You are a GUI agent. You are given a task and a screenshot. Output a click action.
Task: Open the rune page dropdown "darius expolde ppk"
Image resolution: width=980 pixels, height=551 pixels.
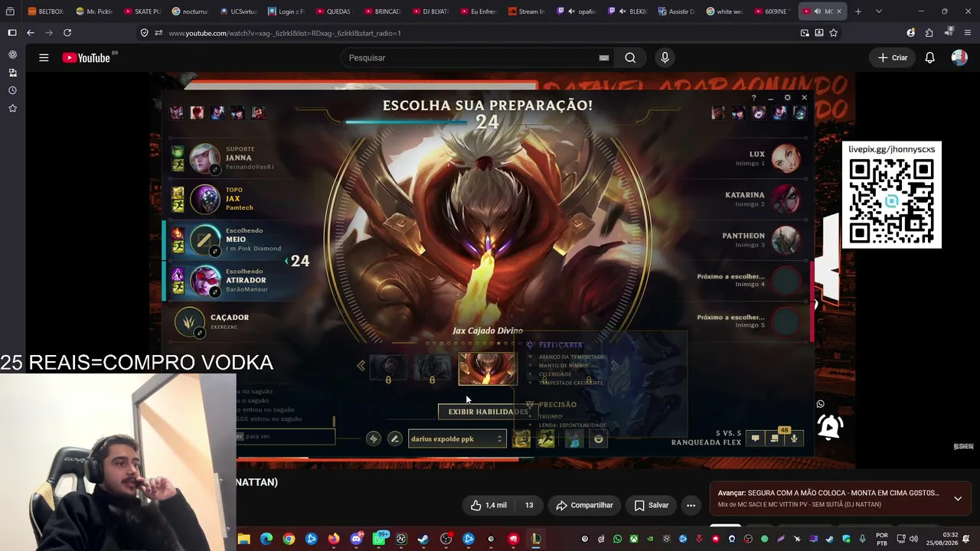[x=456, y=439]
